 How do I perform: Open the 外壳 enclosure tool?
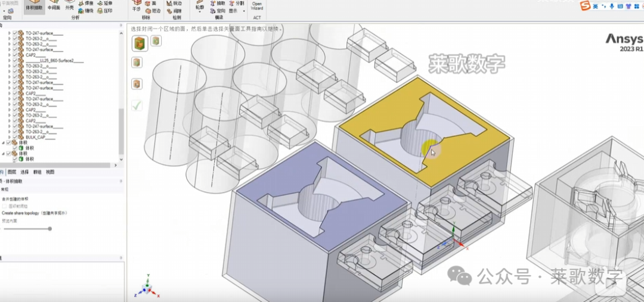click(x=69, y=5)
